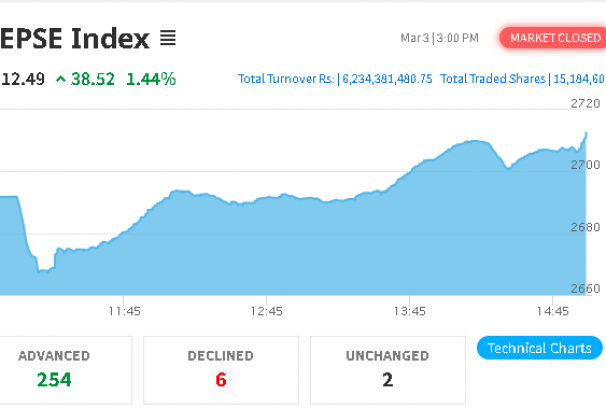This screenshot has width=606, height=409.
Task: Click the 12:45 time axis label
Action: tap(267, 311)
